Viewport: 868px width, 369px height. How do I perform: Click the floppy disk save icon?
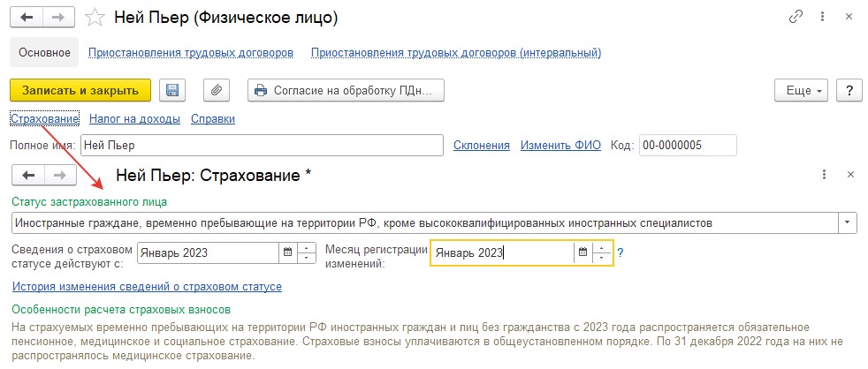(172, 90)
